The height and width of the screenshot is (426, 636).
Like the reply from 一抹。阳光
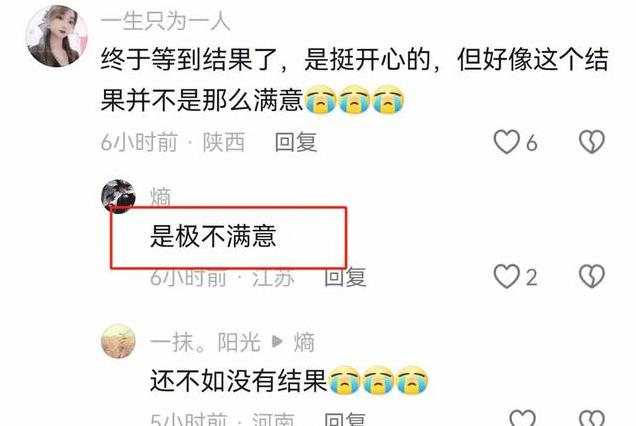tap(522, 418)
